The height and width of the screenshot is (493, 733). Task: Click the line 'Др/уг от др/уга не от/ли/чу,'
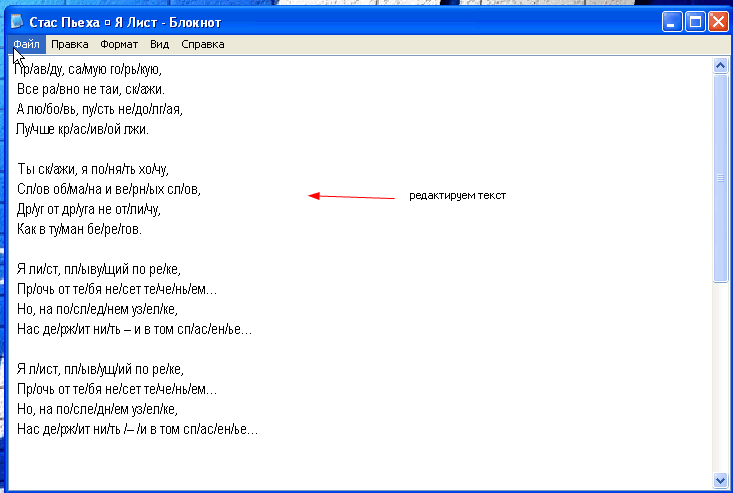point(89,209)
